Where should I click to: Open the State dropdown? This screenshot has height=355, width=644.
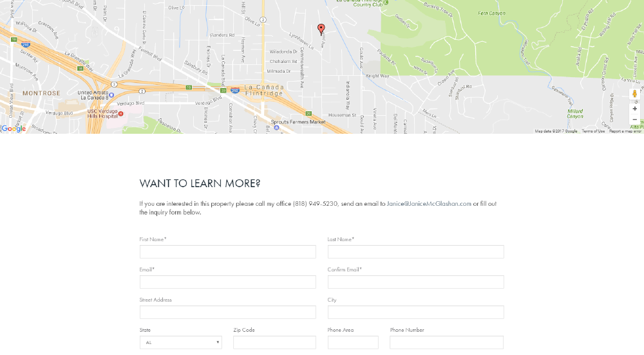(x=181, y=343)
